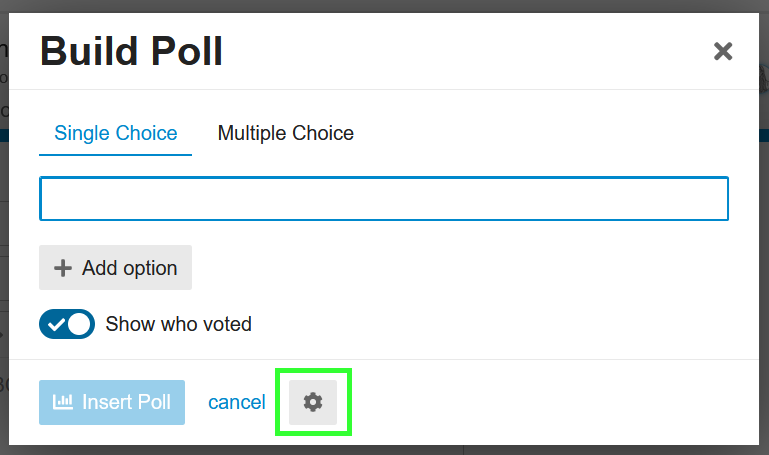Viewport: 769px width, 455px height.
Task: Switch to the Single Choice tab
Action: (x=116, y=133)
